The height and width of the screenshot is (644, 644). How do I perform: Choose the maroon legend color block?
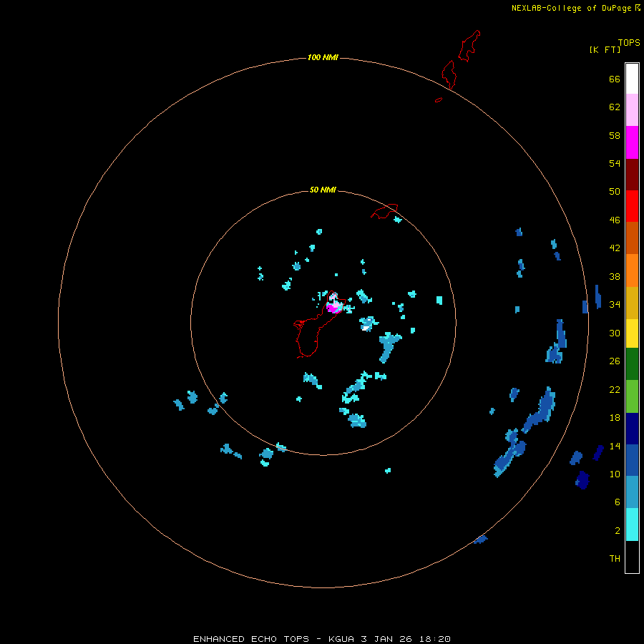coord(632,175)
